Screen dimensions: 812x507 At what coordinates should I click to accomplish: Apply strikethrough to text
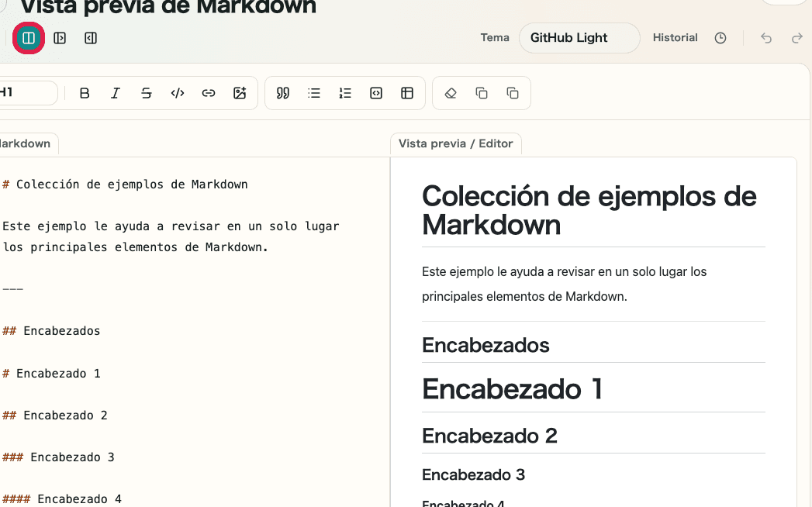pos(147,93)
